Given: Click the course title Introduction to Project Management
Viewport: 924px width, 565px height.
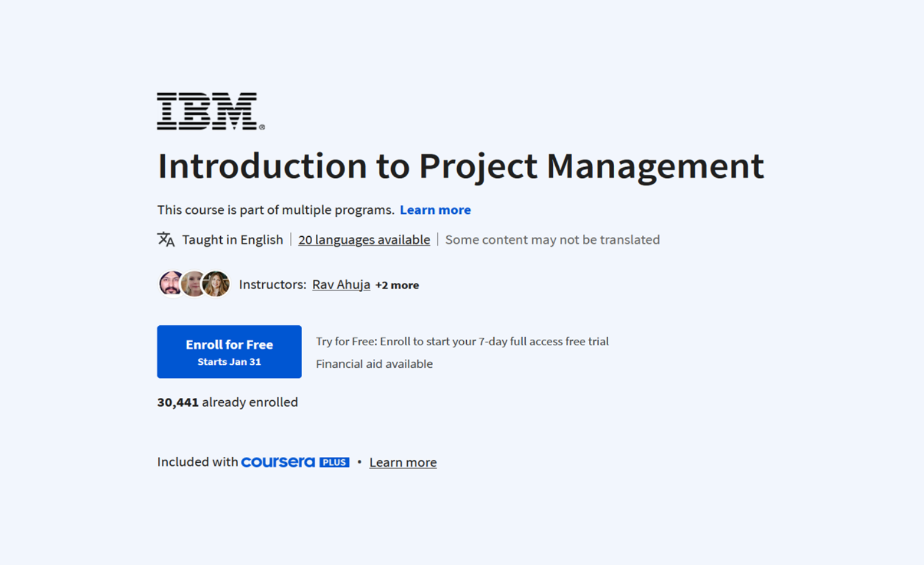Looking at the screenshot, I should click(x=460, y=166).
